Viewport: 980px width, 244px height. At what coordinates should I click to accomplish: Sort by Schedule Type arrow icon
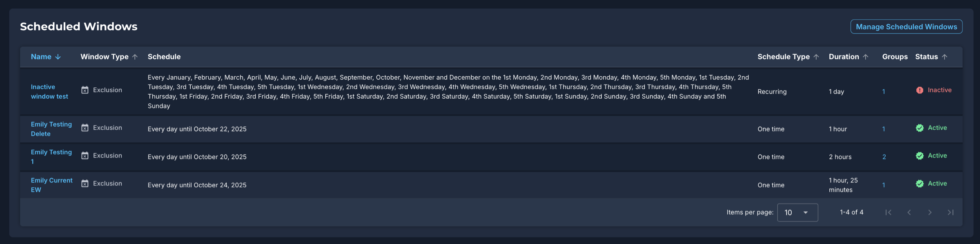(x=816, y=57)
